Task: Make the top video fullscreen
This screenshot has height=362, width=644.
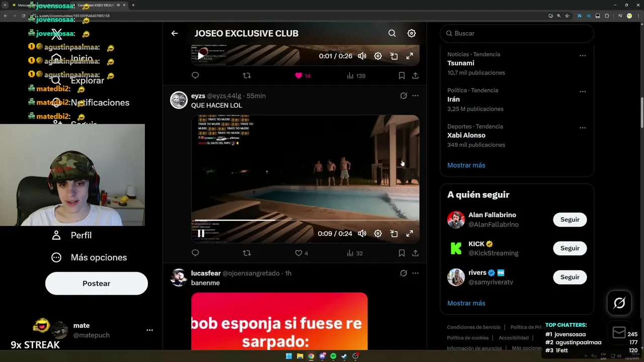Action: pyautogui.click(x=410, y=56)
